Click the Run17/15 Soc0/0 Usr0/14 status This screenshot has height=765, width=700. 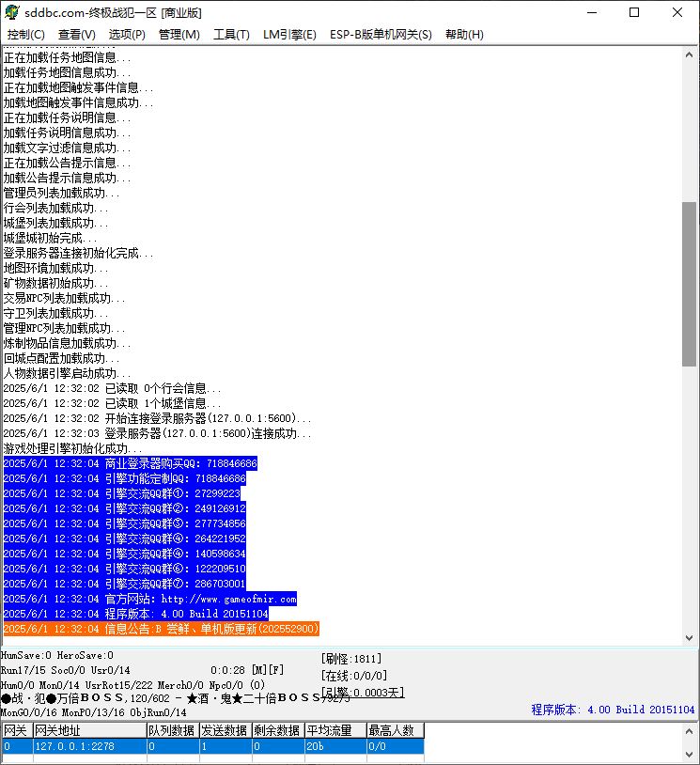click(66, 670)
